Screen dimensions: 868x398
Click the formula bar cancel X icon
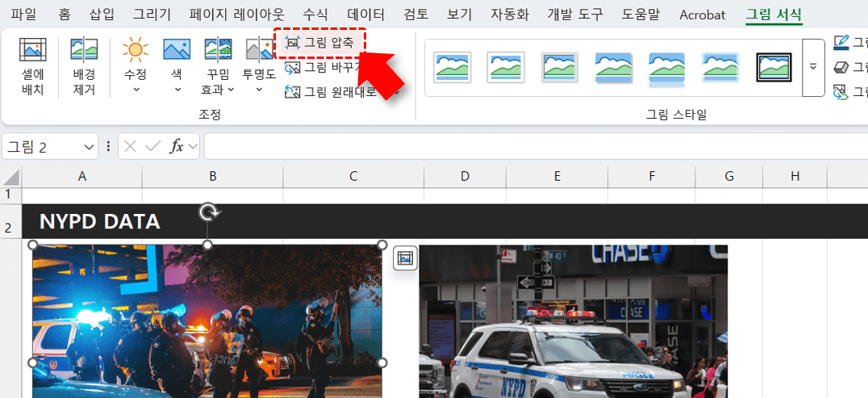pos(130,146)
